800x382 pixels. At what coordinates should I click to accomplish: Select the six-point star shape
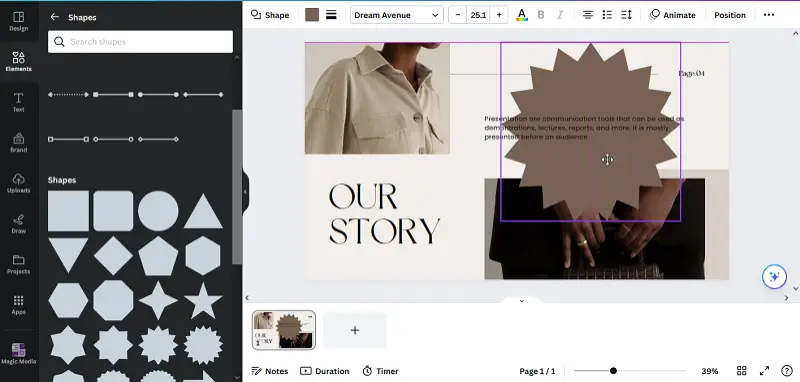[68, 345]
